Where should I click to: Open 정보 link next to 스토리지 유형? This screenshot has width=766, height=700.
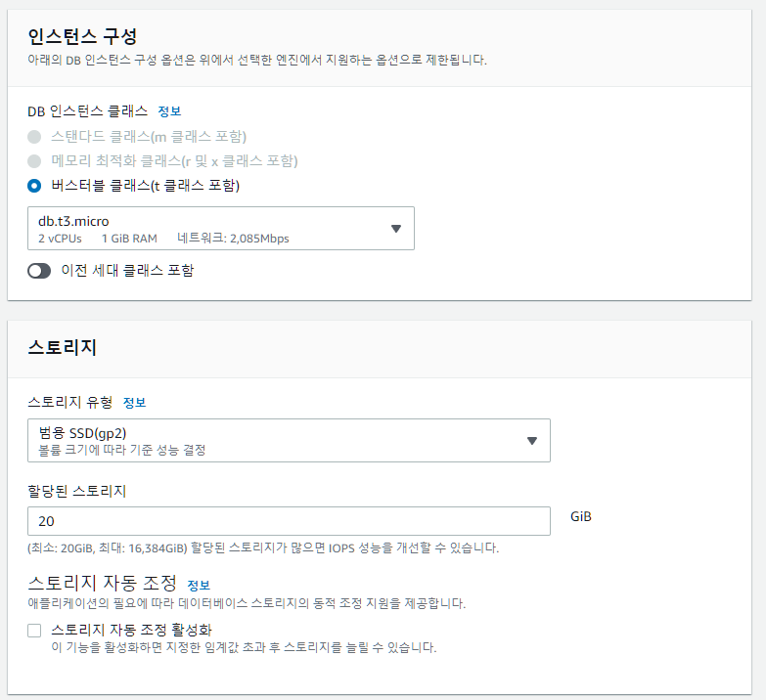click(x=134, y=403)
